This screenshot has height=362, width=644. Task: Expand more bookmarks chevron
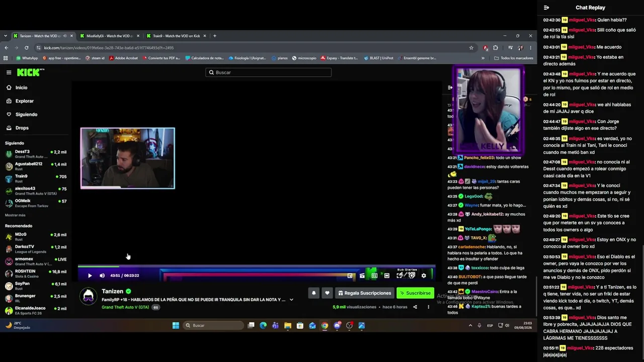(483, 58)
